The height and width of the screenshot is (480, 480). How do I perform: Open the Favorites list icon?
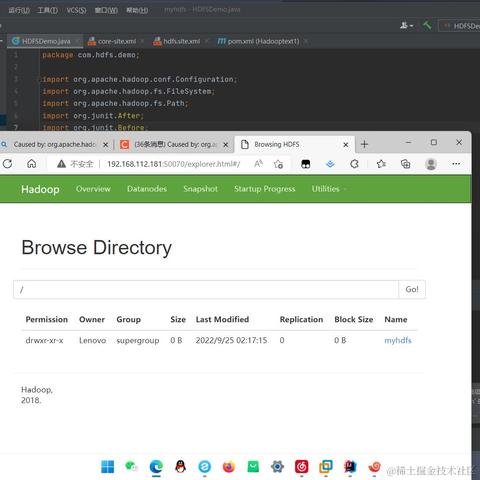pyautogui.click(x=381, y=164)
